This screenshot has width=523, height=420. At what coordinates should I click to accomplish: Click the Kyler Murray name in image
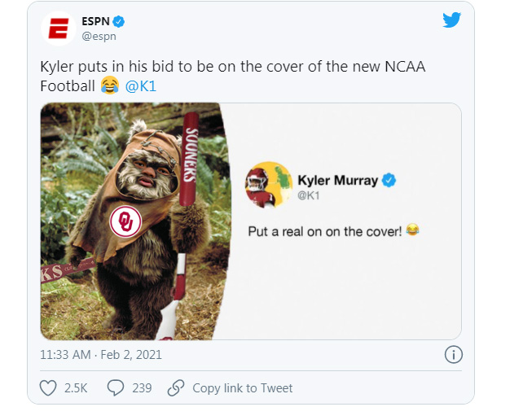(338, 180)
